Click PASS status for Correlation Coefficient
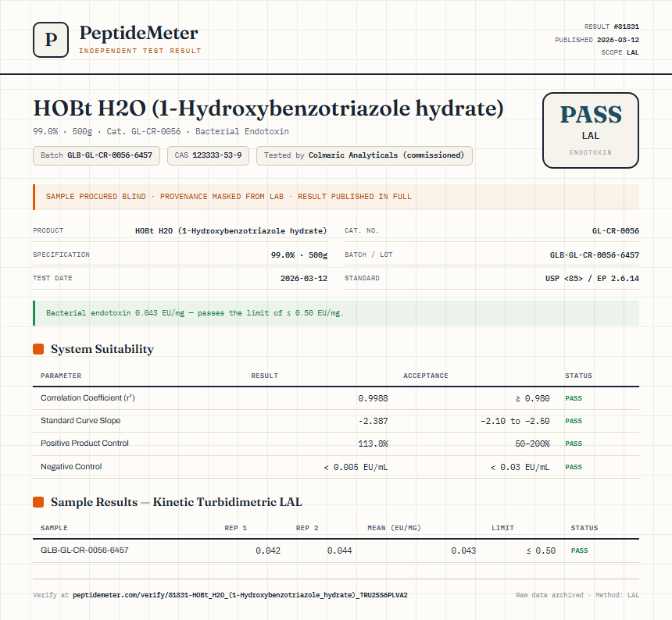The width and height of the screenshot is (672, 620). [574, 398]
